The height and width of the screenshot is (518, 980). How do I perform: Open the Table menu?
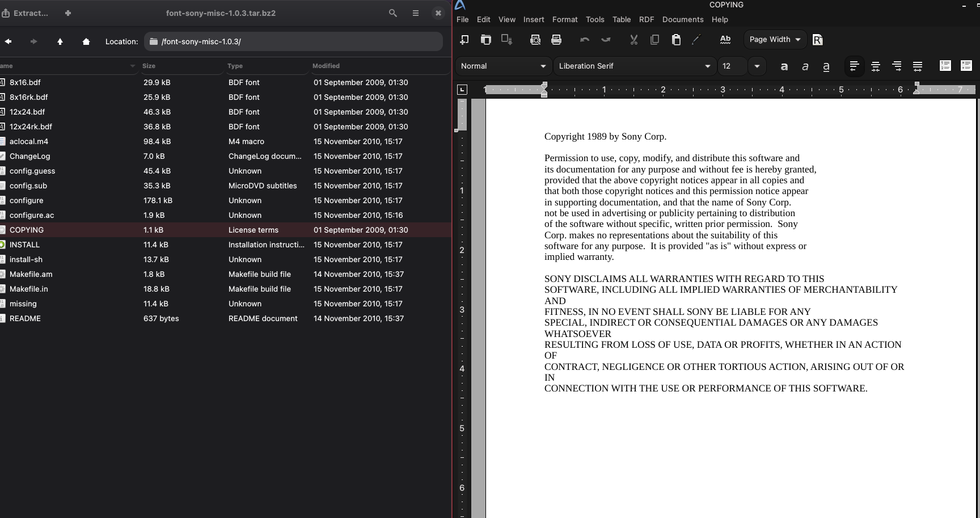click(x=622, y=19)
